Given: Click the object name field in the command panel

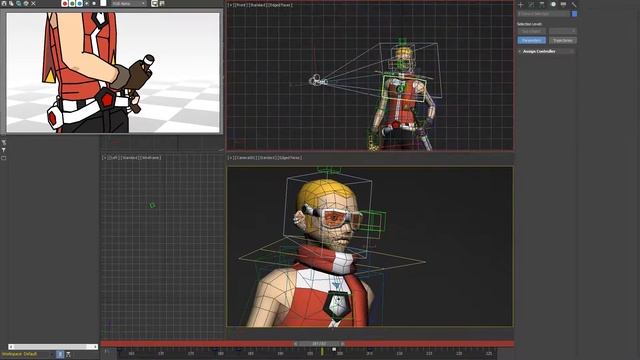Looking at the screenshot, I should [543, 14].
